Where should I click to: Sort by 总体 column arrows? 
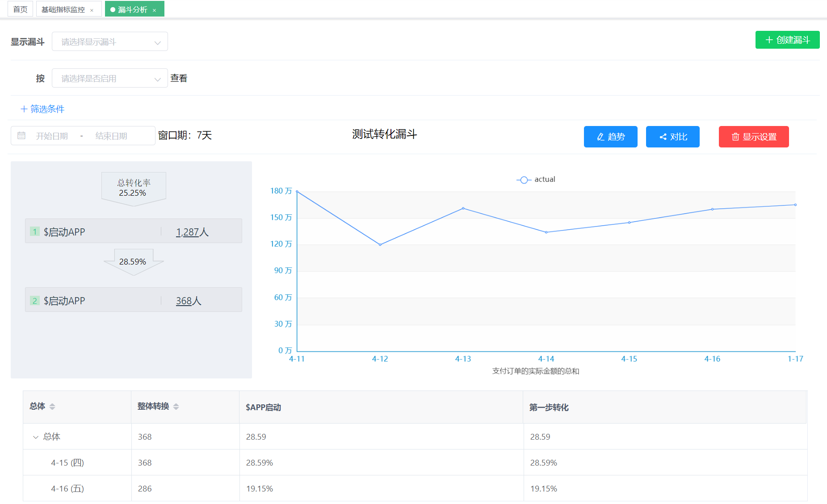(52, 406)
